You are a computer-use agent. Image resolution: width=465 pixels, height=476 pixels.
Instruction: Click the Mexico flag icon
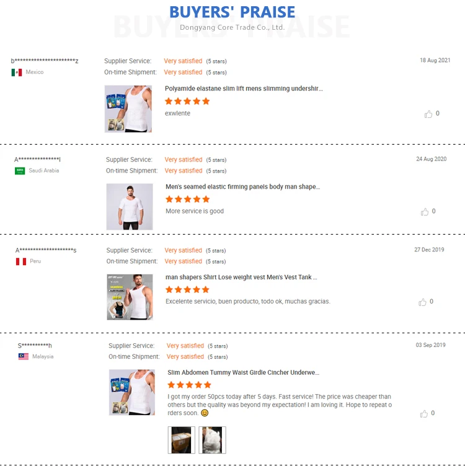(x=17, y=73)
